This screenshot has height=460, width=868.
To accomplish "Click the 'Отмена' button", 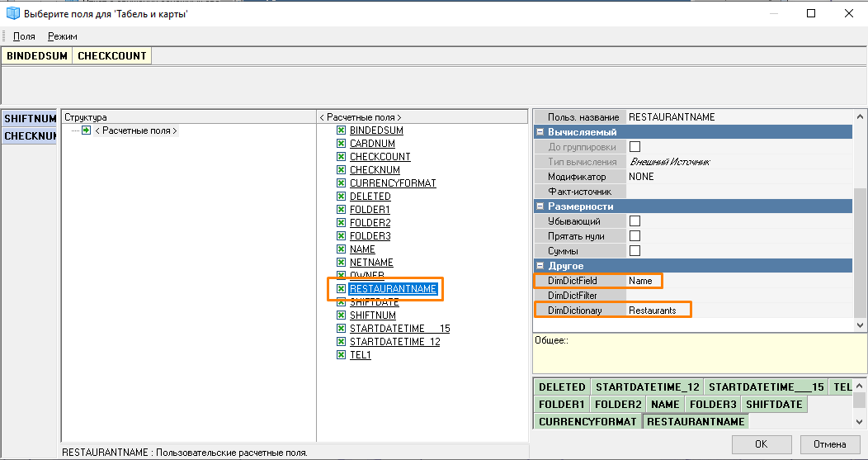I will point(829,444).
